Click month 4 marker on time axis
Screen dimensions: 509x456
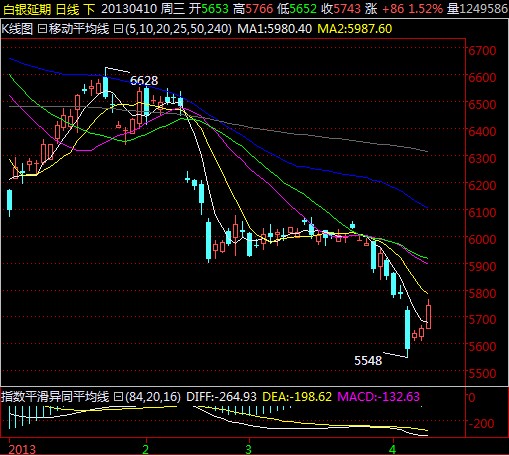[393, 449]
